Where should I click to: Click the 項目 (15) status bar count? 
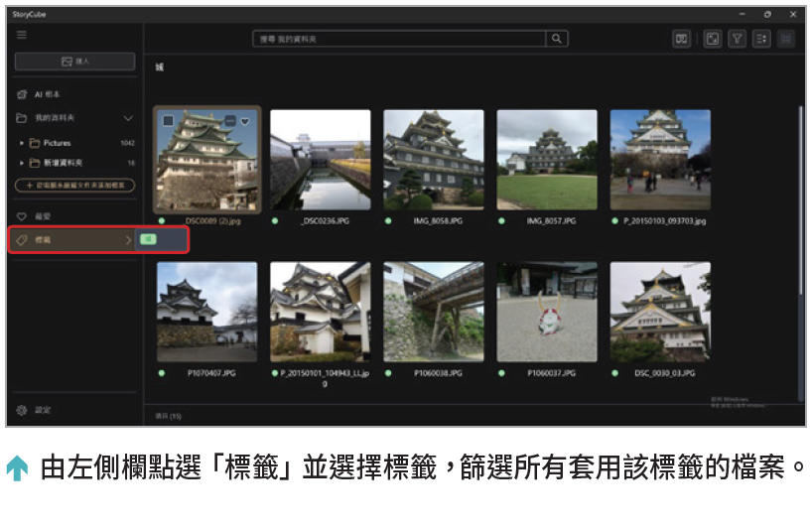click(x=169, y=416)
